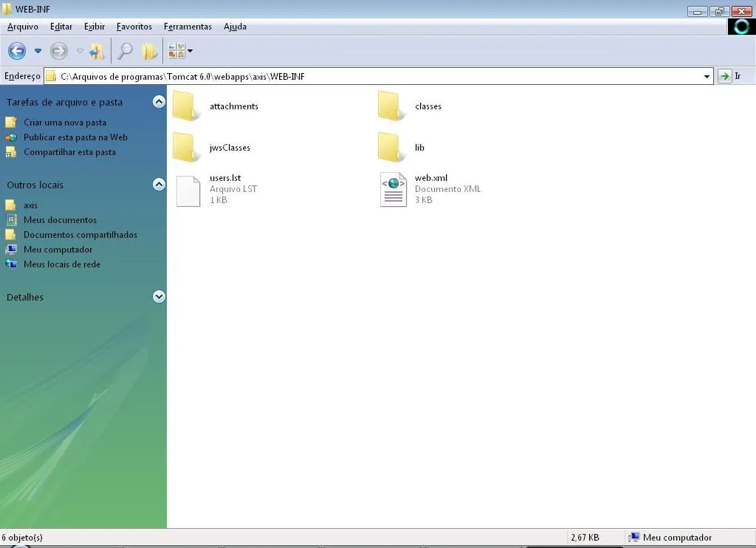756x548 pixels.
Task: Open the Views mode icon
Action: [176, 50]
